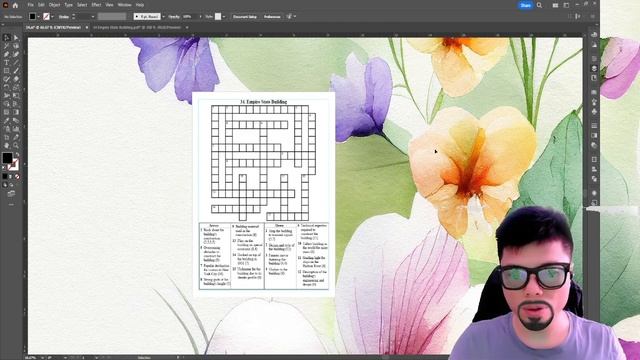Viewport: 640px width, 360px height.
Task: Click the stroke swatch in control bar
Action: point(46,17)
